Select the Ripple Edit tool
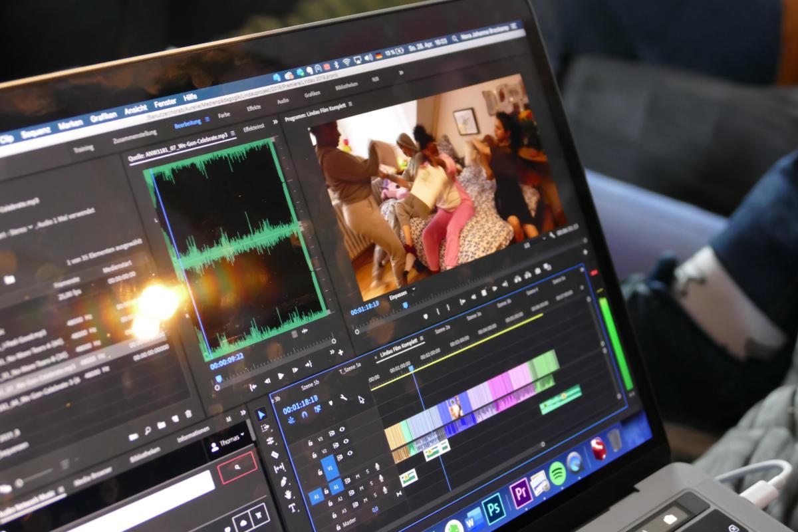 pos(271,441)
